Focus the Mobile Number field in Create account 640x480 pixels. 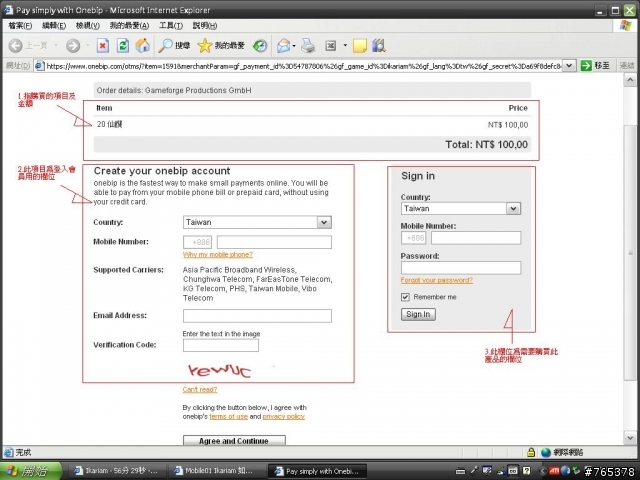(x=274, y=242)
